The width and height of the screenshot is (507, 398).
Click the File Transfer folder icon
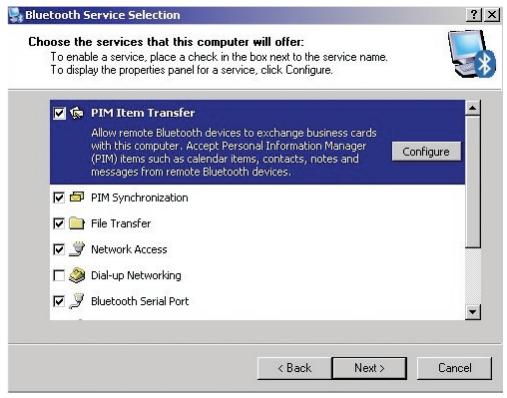tap(77, 223)
